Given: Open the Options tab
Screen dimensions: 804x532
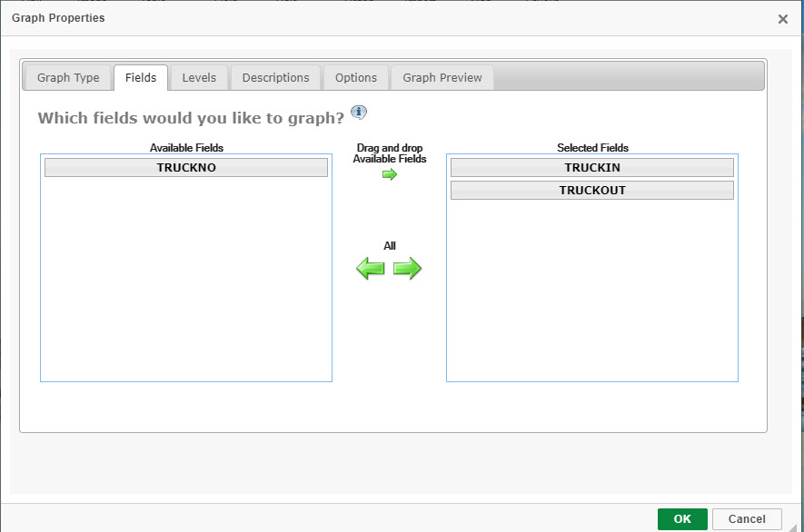Looking at the screenshot, I should [356, 78].
